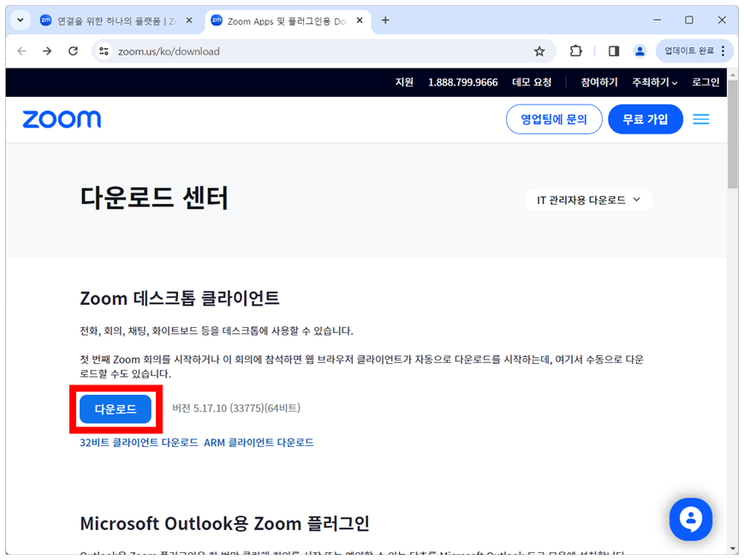Expand the IT 관리자용 다운로드 dropdown
Image resolution: width=744 pixels, height=560 pixels.
point(589,200)
